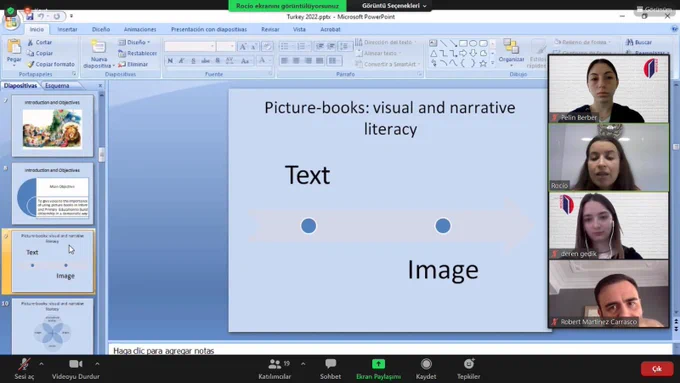This screenshot has height=383, width=680.
Task: Open the Inicio ribbon tab
Action: pos(36,29)
